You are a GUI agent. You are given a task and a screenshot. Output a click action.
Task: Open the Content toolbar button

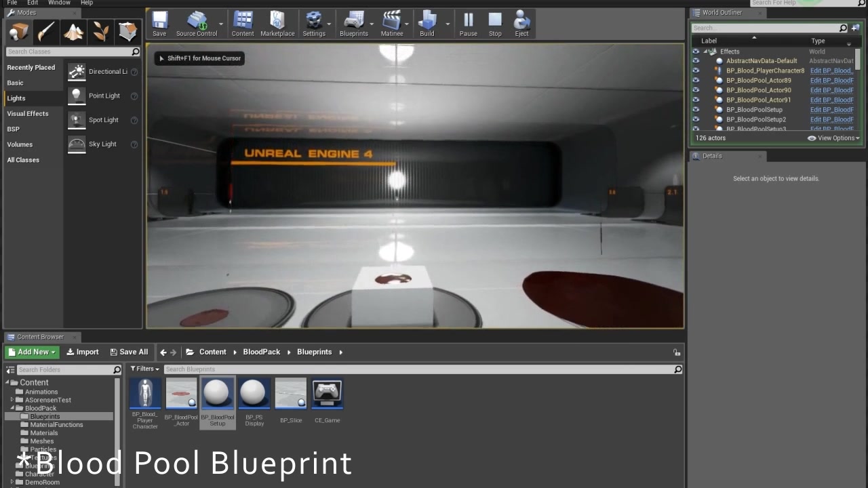(243, 24)
